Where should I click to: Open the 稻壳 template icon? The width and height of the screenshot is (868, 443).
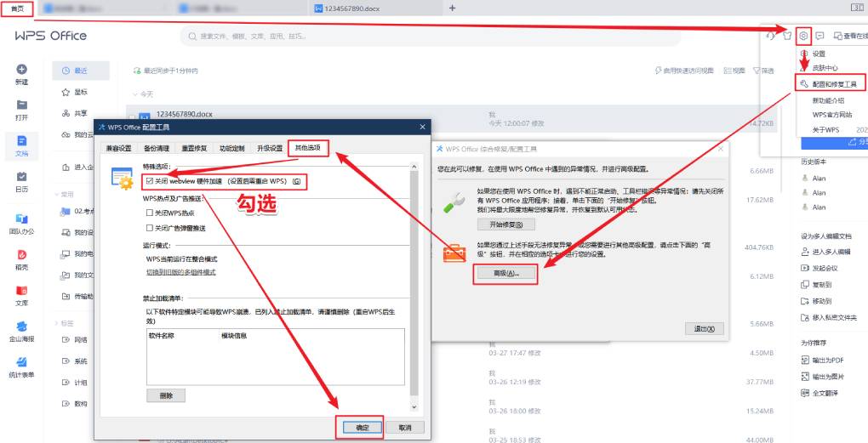[21, 255]
